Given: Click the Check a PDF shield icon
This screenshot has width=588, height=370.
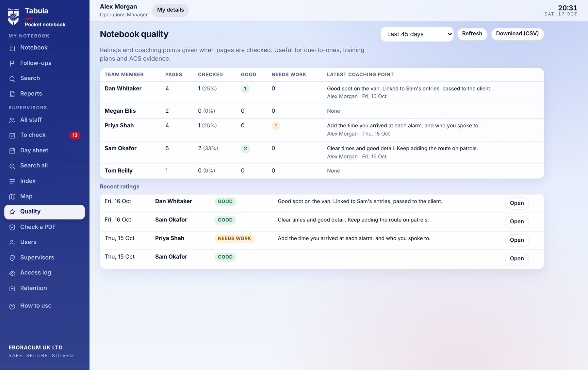Looking at the screenshot, I should (12, 227).
